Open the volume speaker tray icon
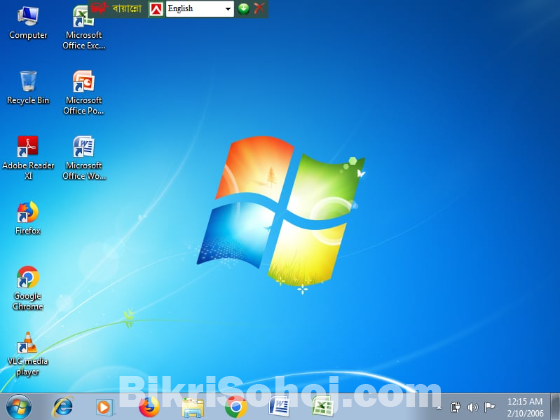This screenshot has width=560, height=420. pos(472,407)
